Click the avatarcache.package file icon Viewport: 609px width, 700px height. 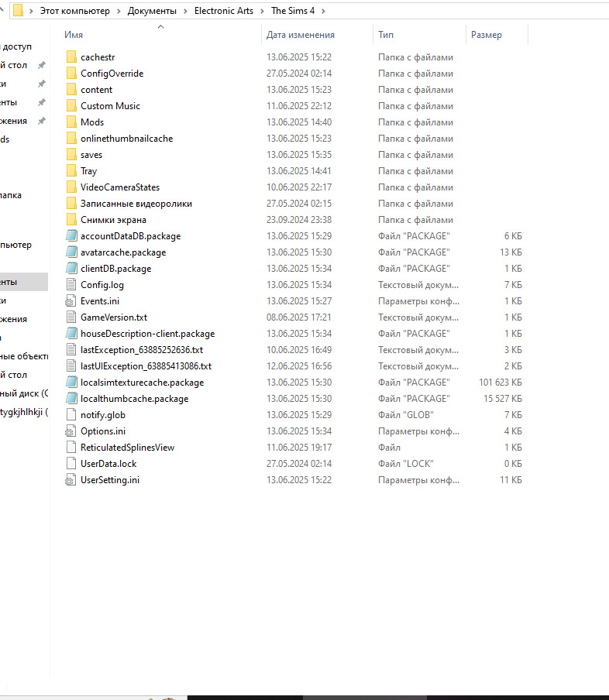71,252
